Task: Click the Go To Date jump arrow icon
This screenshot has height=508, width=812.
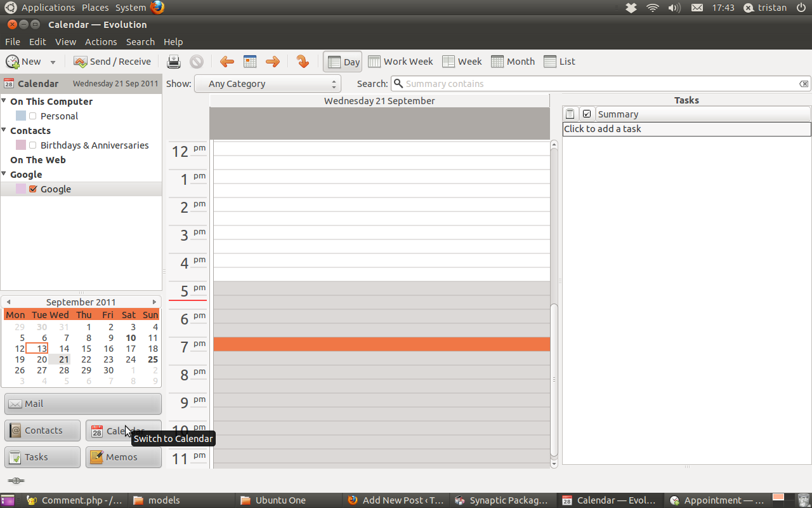Action: (x=303, y=62)
